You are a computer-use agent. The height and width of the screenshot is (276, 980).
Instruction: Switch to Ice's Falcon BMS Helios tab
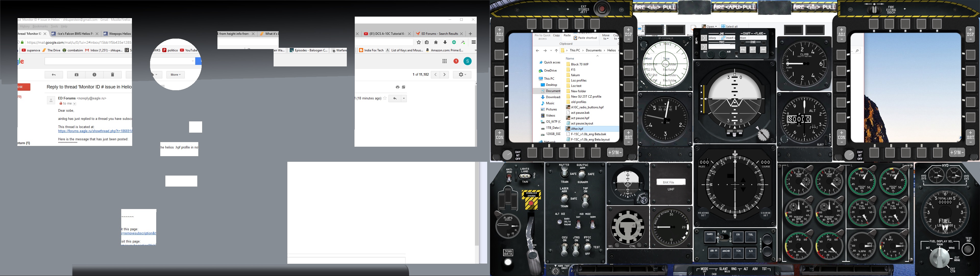pyautogui.click(x=75, y=33)
